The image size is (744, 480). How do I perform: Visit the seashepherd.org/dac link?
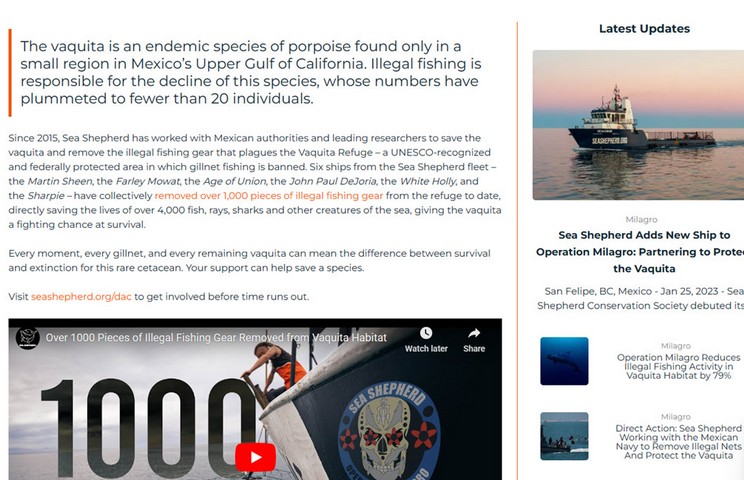tap(81, 296)
